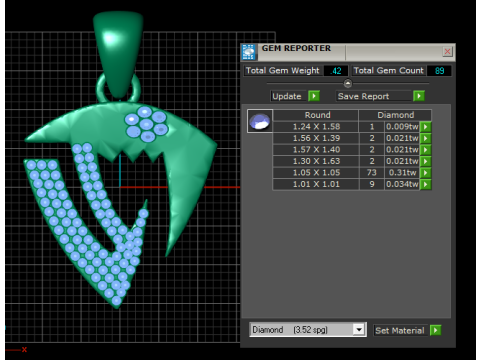Click the Gem Reporter panel logo icon
Screen dimensions: 480x360
[x=248, y=52]
